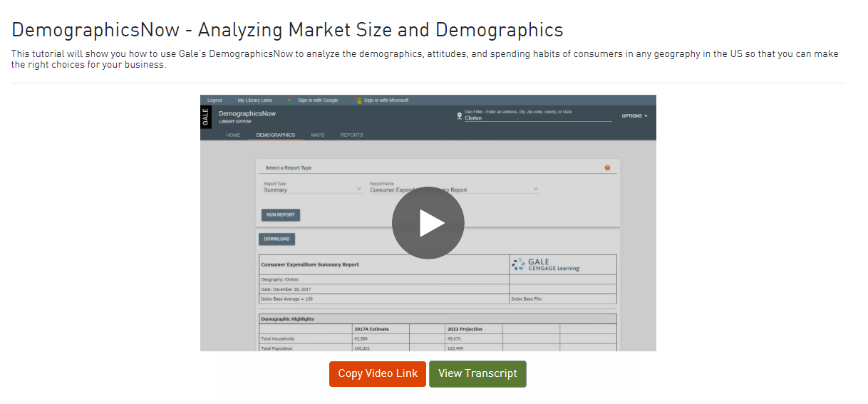Screen dimensions: 868x404
Task: Click the DOWNLOAD button in preview
Action: pos(277,239)
